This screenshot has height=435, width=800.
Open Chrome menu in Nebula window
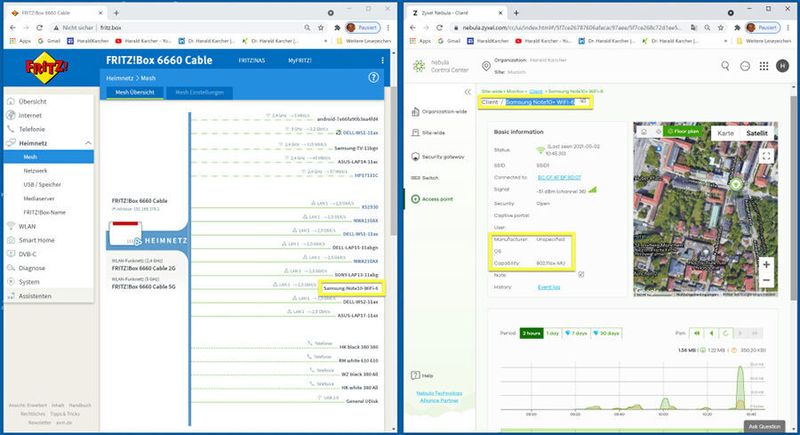(788, 28)
